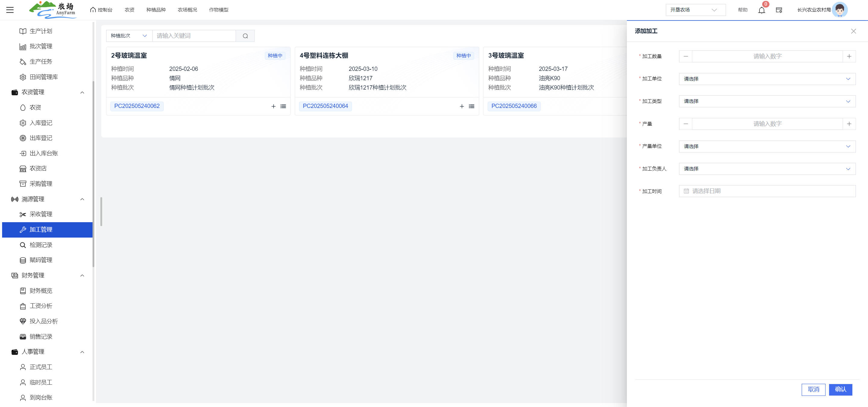Go to 采收管理 in sidebar
Screen dimensions: 868x407
tap(41, 214)
